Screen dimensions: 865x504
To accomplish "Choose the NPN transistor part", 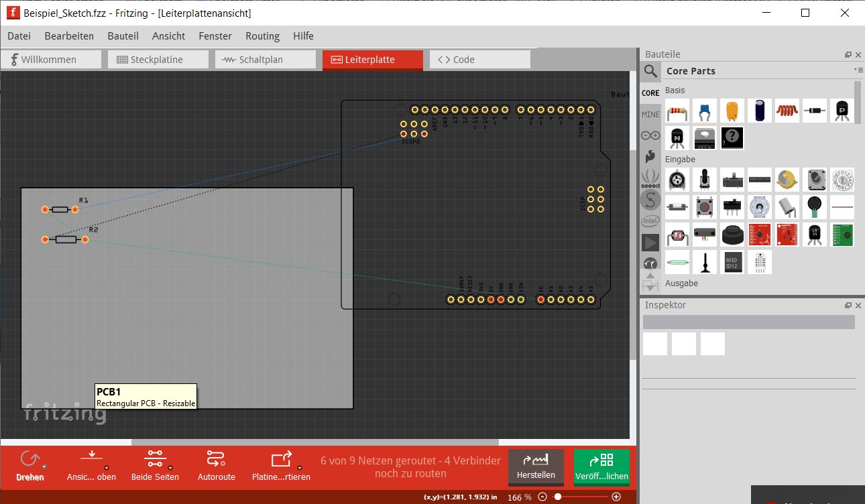I will [x=678, y=138].
